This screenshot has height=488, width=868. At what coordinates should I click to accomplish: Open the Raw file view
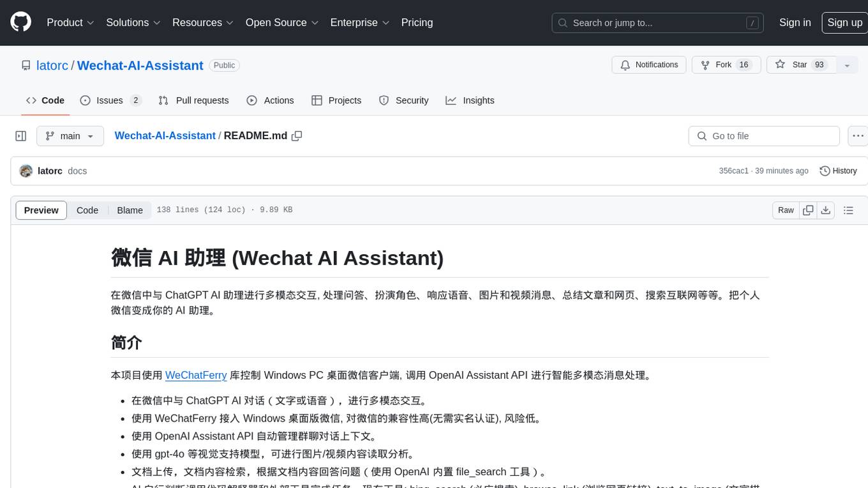(x=786, y=210)
